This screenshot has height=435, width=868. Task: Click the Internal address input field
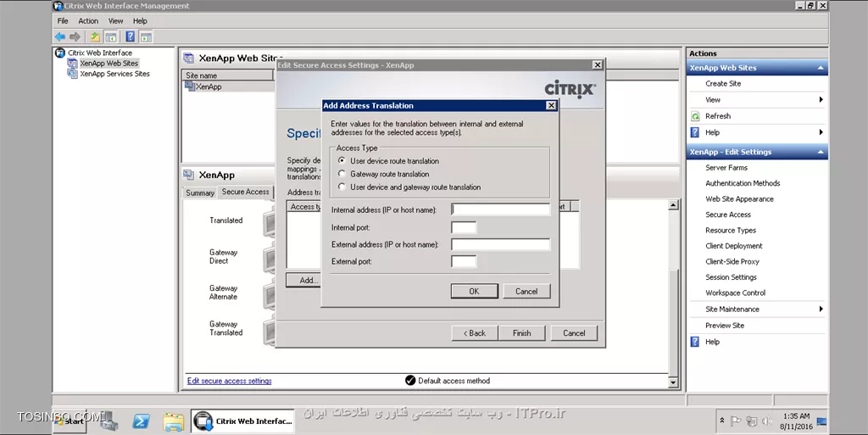[500, 209]
